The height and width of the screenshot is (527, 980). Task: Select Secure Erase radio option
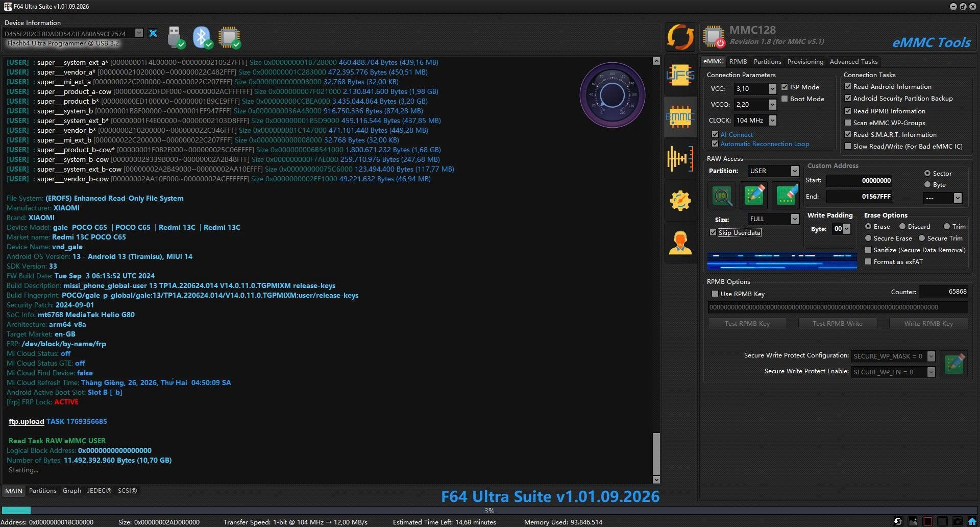coord(868,238)
